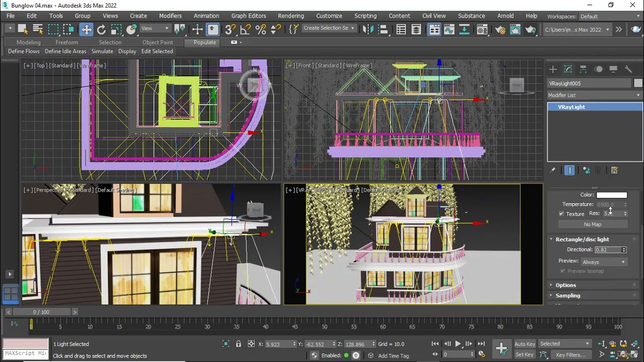Viewport: 644px width, 362px height.
Task: Click the light Color swatch
Action: coord(612,195)
